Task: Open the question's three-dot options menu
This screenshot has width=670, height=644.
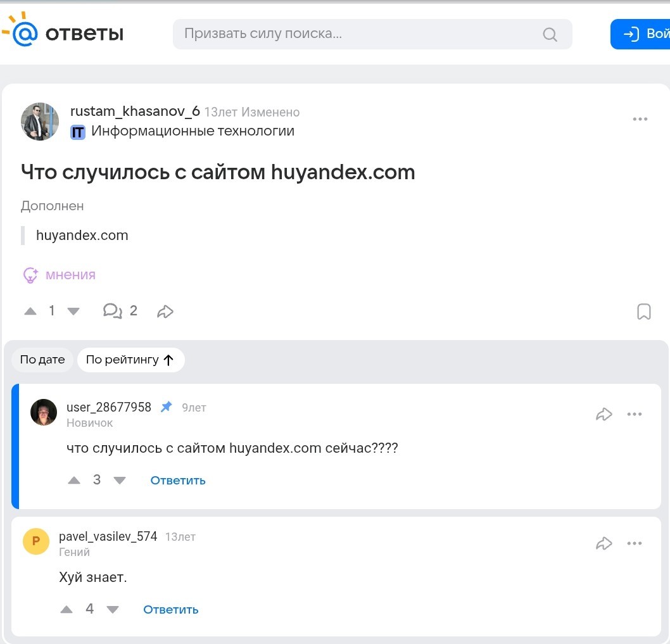Action: click(x=640, y=119)
